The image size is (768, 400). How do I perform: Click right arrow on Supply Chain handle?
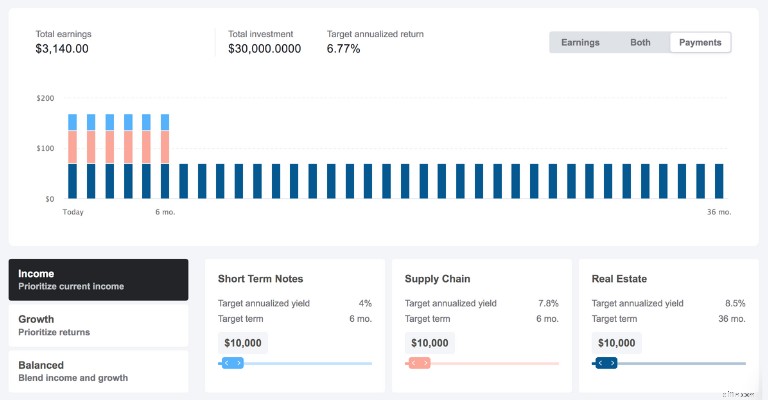click(426, 363)
